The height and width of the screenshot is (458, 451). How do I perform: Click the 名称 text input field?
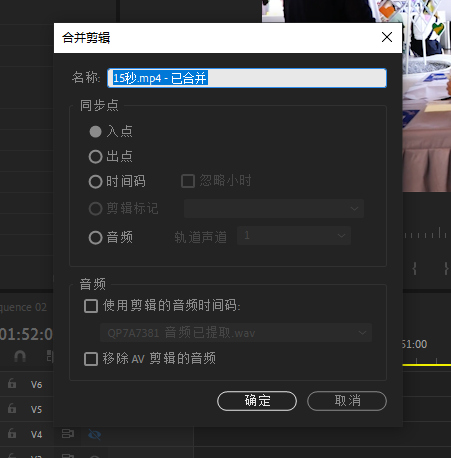pyautogui.click(x=247, y=78)
